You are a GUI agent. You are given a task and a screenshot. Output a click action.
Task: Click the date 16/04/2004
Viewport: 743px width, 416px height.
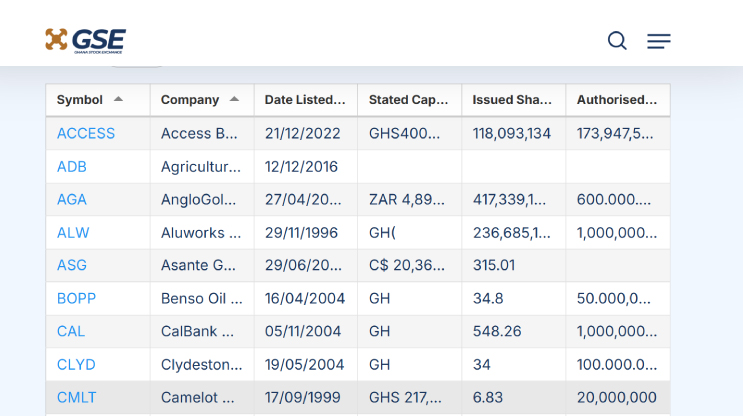pos(305,298)
